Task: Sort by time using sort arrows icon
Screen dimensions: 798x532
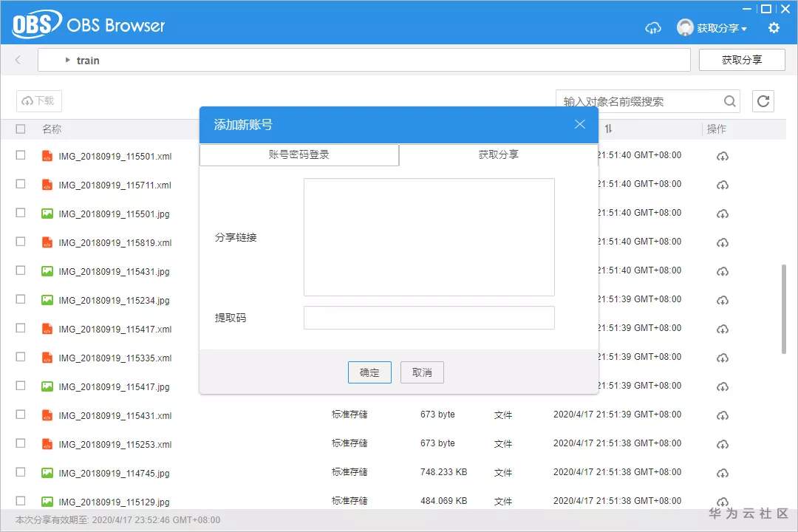Action: tap(608, 129)
